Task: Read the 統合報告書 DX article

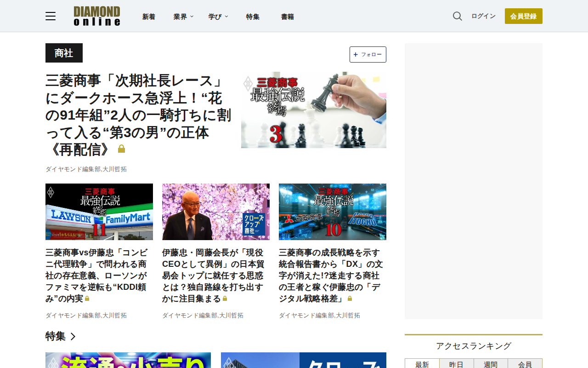Action: (331, 276)
